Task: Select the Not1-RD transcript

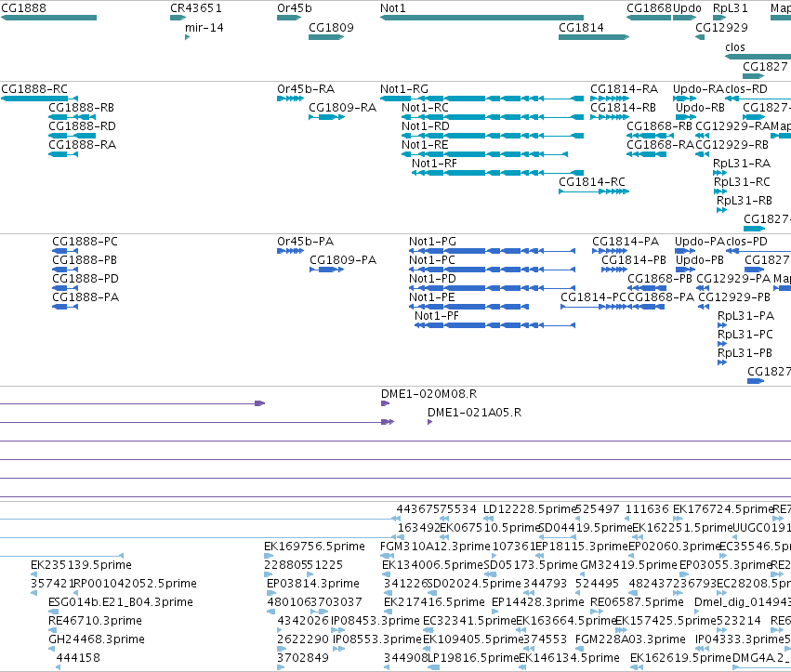Action: 493,136
